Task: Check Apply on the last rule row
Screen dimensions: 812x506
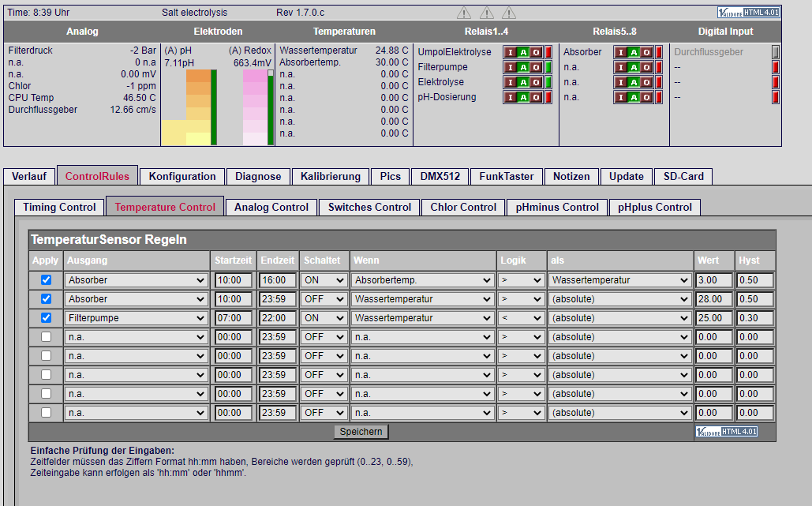Action: (46, 413)
